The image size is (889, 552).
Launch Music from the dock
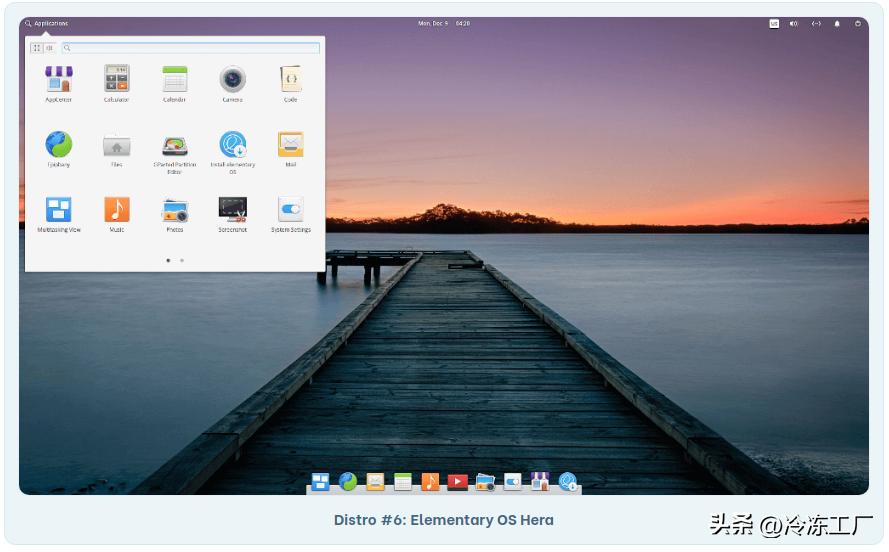click(x=430, y=482)
